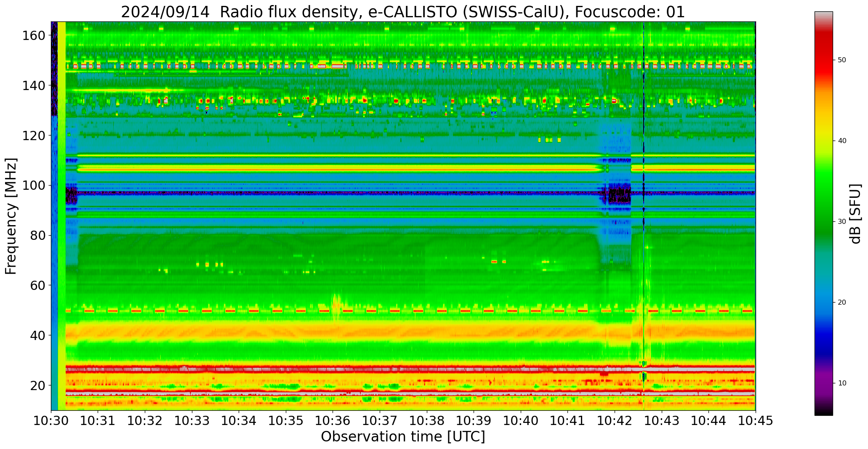Click the colorbar tick label 40
Viewport: 868px width, 449px height.
click(x=842, y=141)
